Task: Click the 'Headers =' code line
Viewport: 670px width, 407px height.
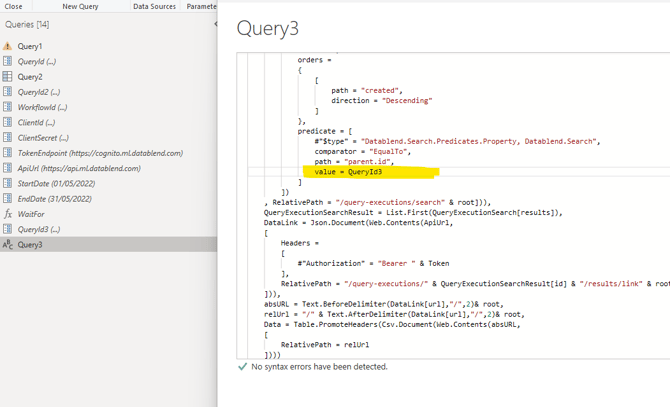Action: (x=300, y=243)
